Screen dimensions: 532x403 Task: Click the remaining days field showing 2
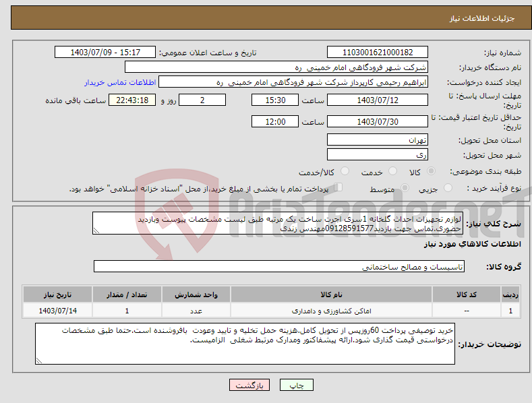[202, 100]
